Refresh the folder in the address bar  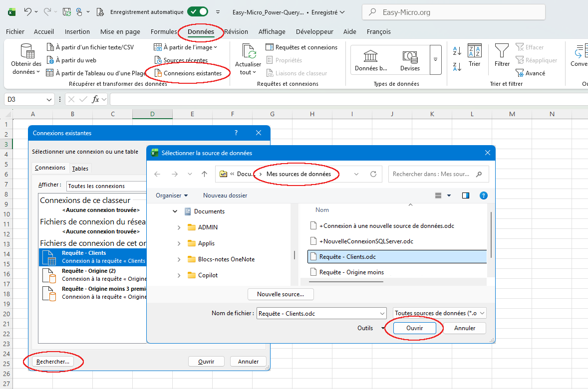click(373, 174)
